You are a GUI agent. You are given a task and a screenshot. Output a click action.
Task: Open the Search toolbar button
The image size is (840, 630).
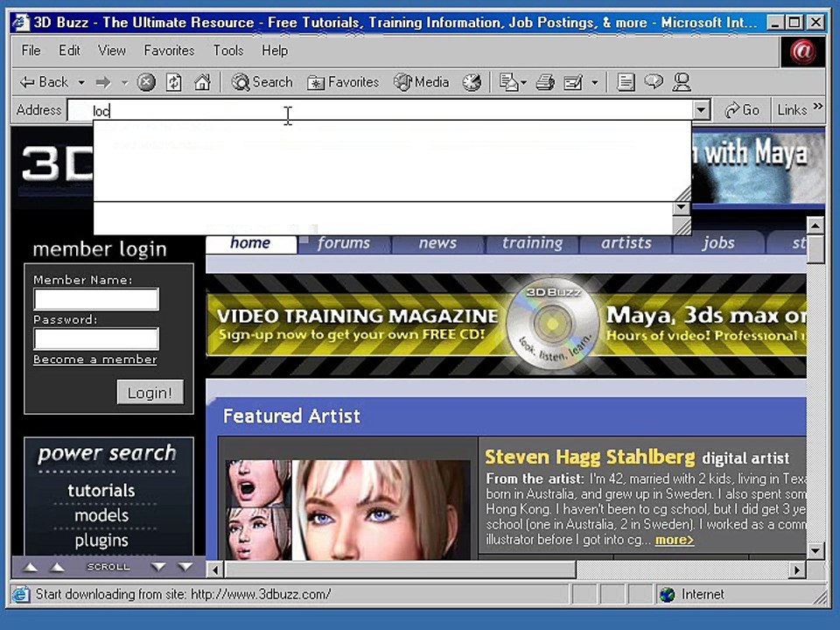(x=262, y=82)
